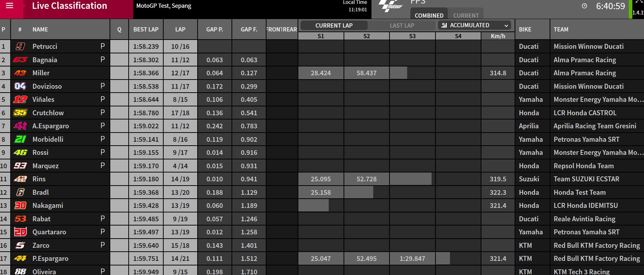Screen dimensions: 644x275
Task: Sort by NAME column header
Action: [x=40, y=29]
